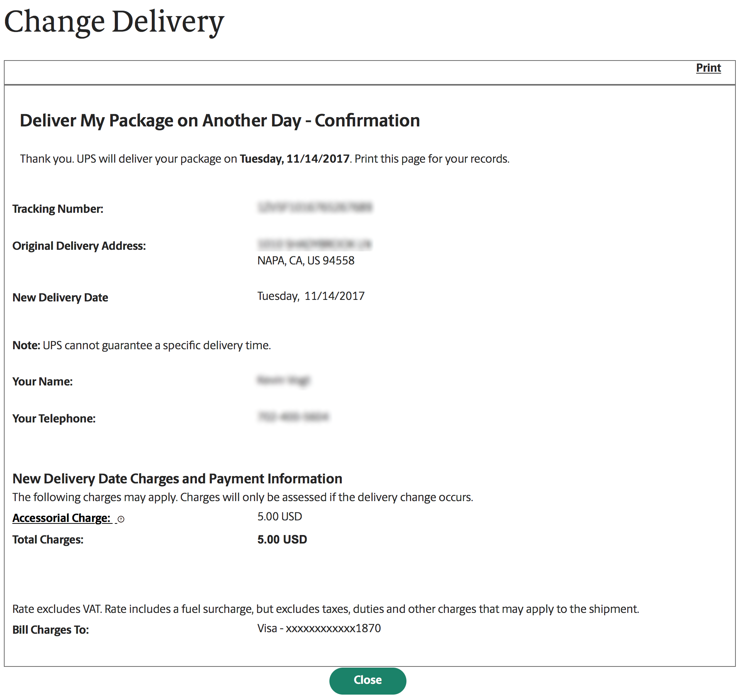
Task: Click the Tracking Number label
Action: coord(58,209)
